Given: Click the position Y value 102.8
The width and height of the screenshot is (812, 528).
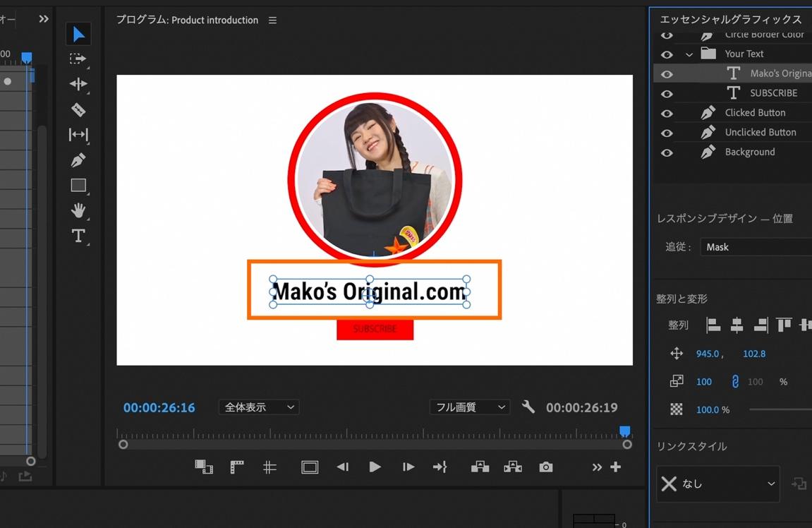Looking at the screenshot, I should (754, 354).
